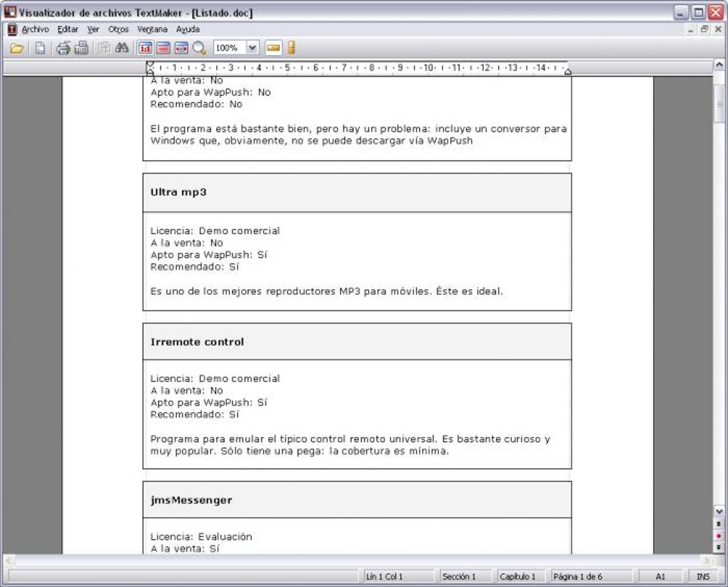Click the 'Sección 1' status field
This screenshot has width=728, height=587.
pyautogui.click(x=466, y=576)
